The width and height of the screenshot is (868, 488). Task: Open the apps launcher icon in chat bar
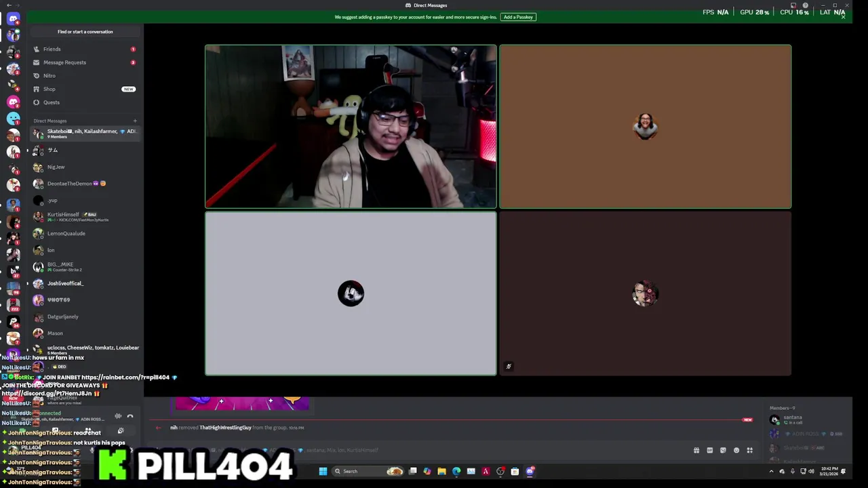(749, 450)
